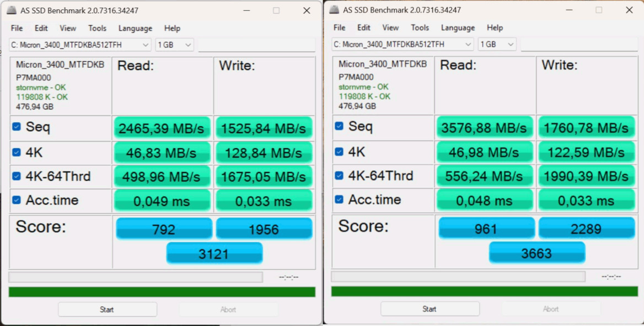Image resolution: width=644 pixels, height=326 pixels.
Task: Select the 4K write result of 122,59 MB/s
Action: (586, 152)
